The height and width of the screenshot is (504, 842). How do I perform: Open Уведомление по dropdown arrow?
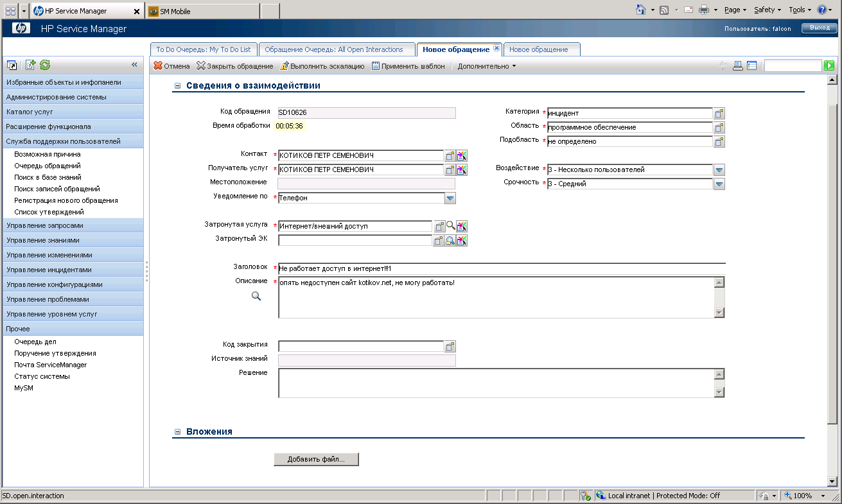450,198
